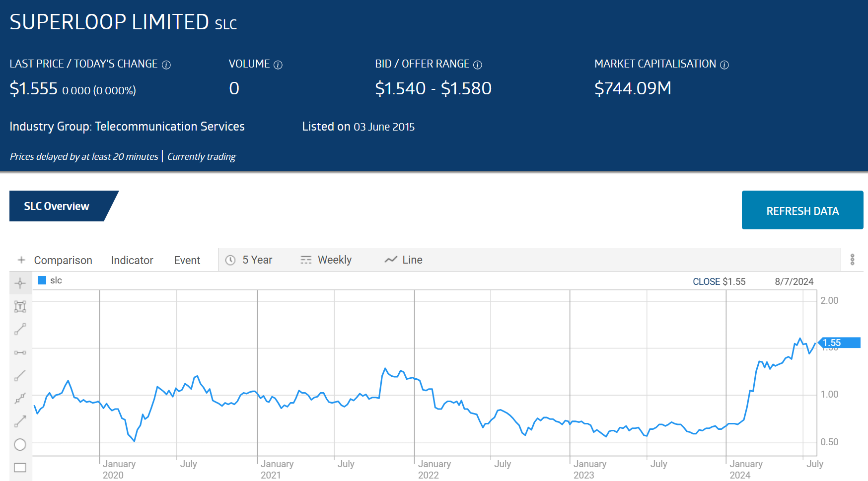Click the 2.00 price axis label

click(x=829, y=300)
